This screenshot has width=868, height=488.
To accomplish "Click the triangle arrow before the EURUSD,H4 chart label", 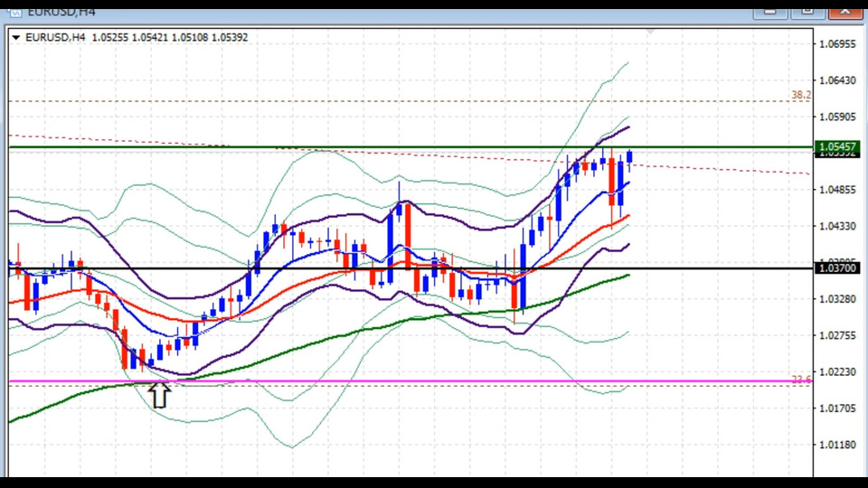I will pyautogui.click(x=15, y=38).
